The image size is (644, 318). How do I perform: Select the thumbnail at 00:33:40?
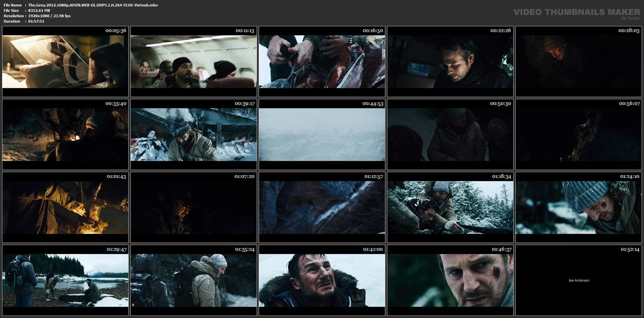click(65, 134)
